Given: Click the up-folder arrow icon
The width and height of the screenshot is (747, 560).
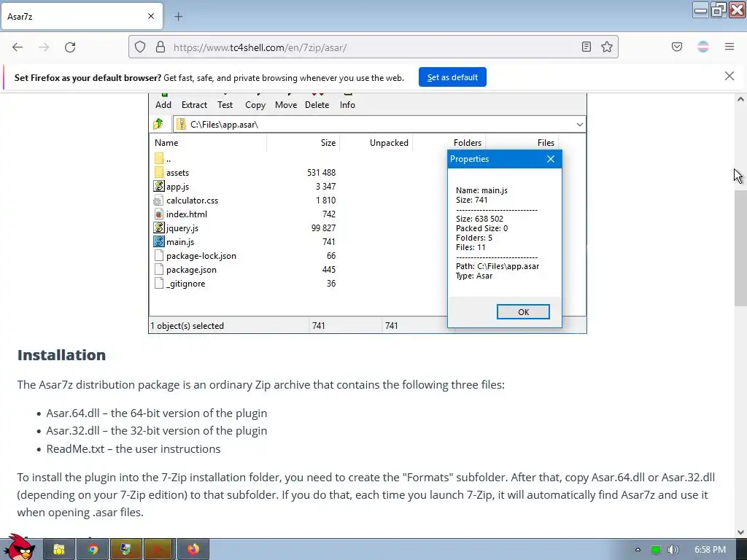Looking at the screenshot, I should pos(158,124).
